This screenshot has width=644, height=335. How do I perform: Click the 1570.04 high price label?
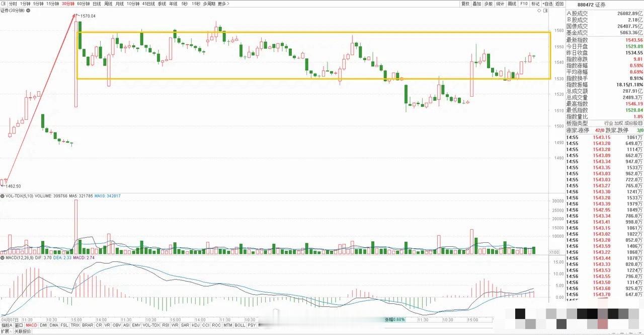point(88,16)
